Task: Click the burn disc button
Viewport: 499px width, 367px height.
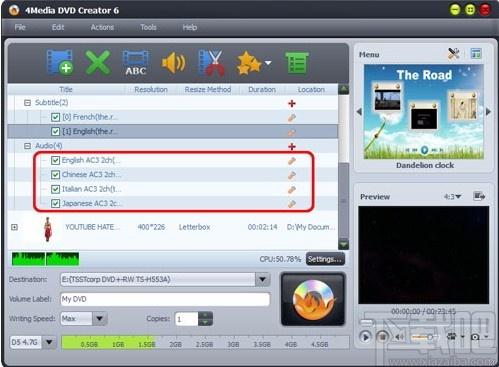Action: click(x=313, y=299)
